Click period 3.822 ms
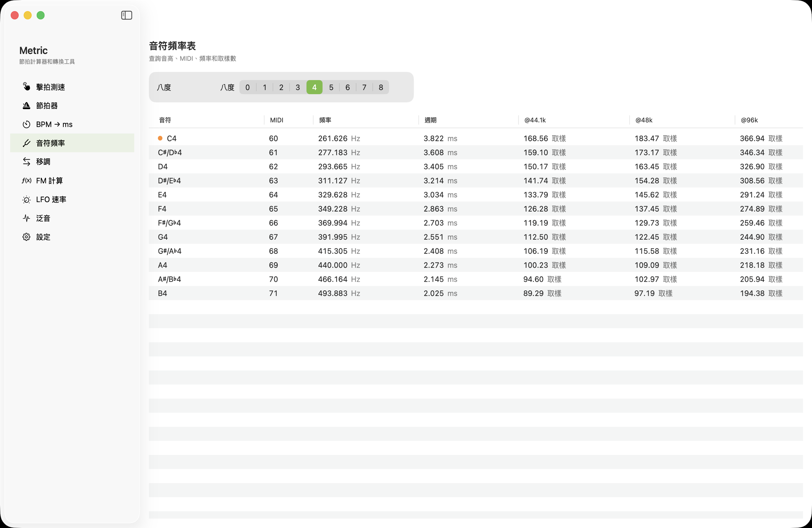Viewport: 812px width, 528px height. [441, 138]
